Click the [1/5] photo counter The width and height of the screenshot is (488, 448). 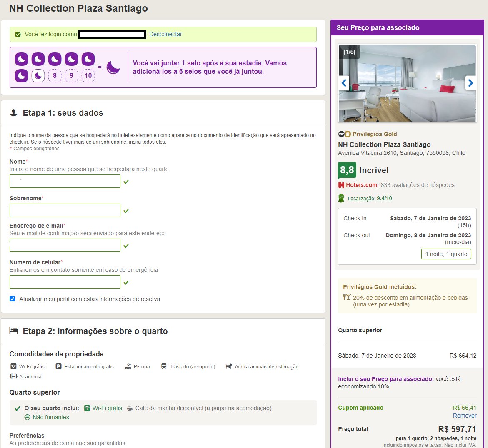(349, 52)
